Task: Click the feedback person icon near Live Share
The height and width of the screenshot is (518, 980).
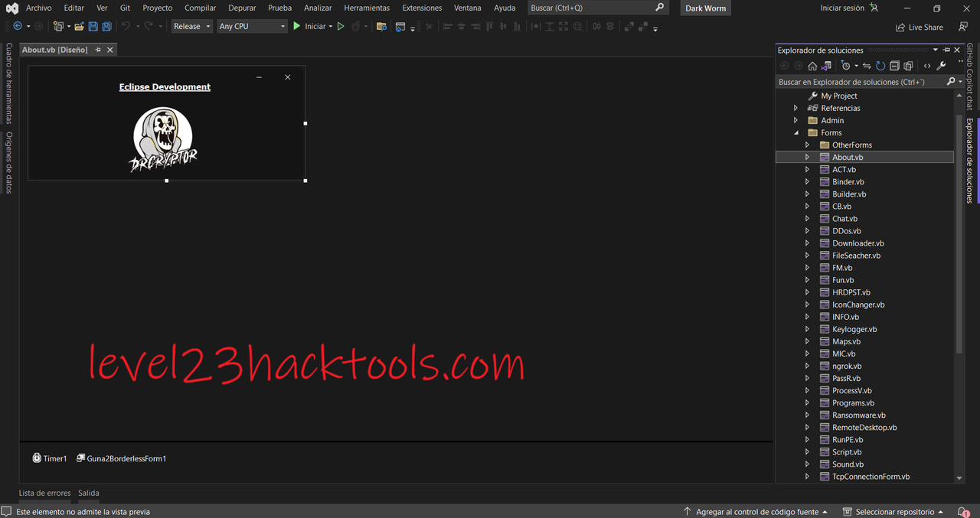Action: pos(963,27)
